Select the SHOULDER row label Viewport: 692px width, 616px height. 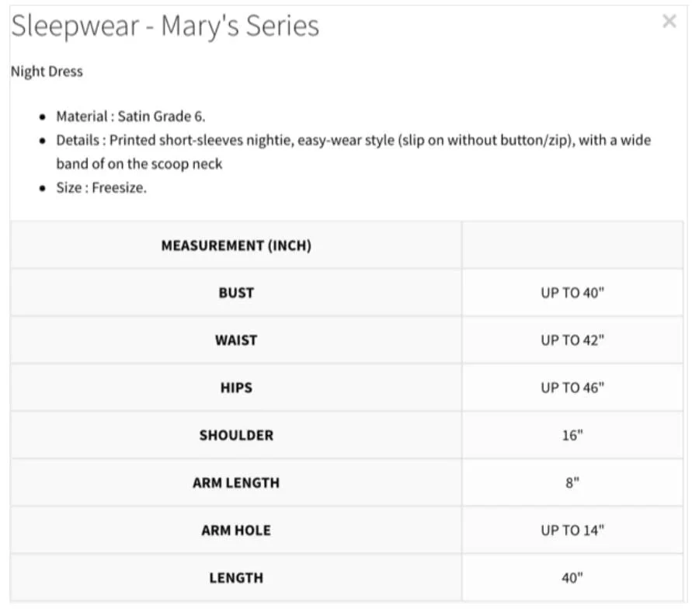click(236, 436)
